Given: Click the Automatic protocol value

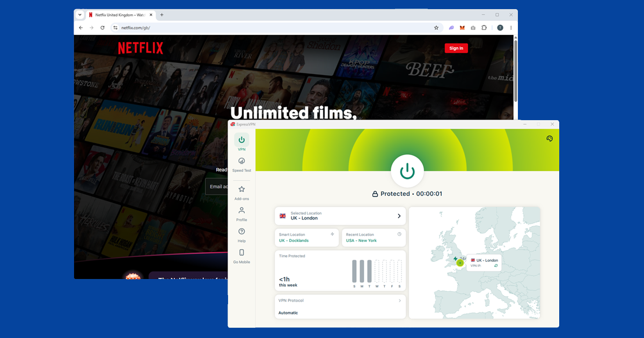Looking at the screenshot, I should [288, 313].
